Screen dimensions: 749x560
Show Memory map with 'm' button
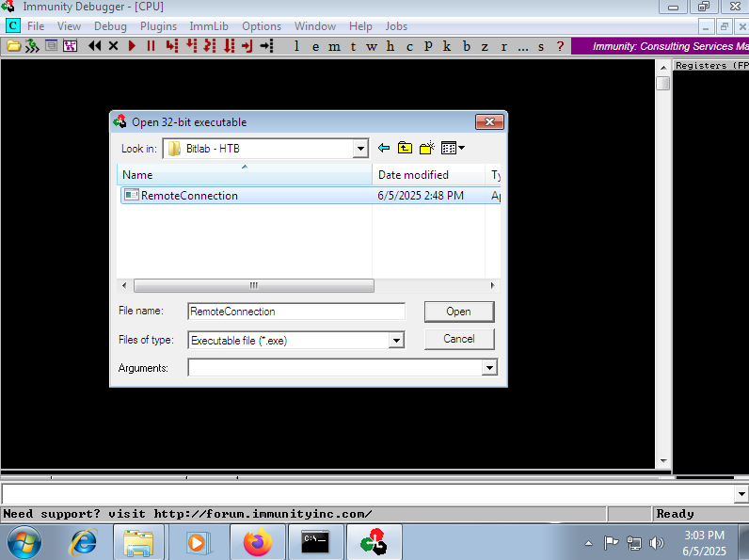tap(334, 46)
